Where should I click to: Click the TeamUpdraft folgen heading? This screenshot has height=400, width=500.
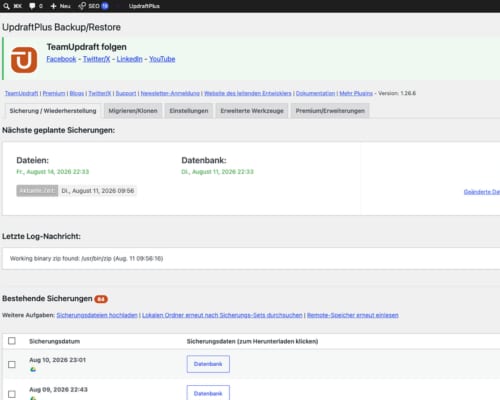[86, 47]
